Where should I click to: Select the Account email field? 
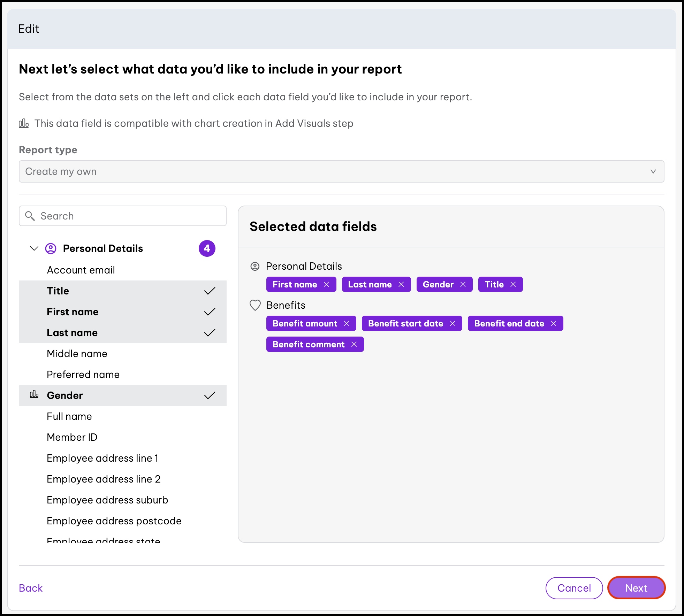(81, 270)
